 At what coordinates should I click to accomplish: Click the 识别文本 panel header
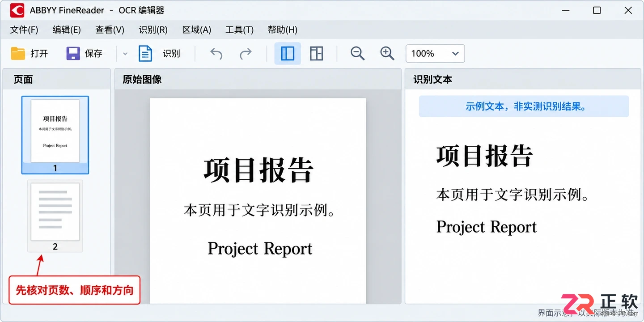(523, 79)
